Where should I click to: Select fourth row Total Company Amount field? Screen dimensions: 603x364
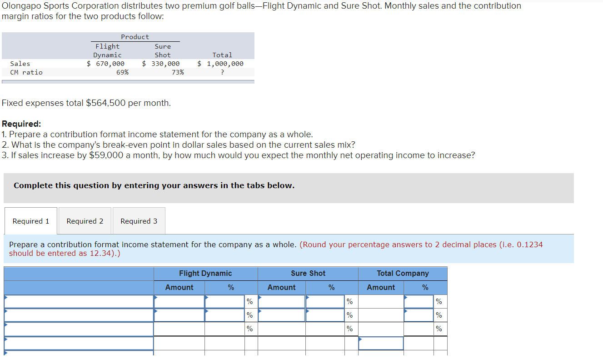pos(381,343)
